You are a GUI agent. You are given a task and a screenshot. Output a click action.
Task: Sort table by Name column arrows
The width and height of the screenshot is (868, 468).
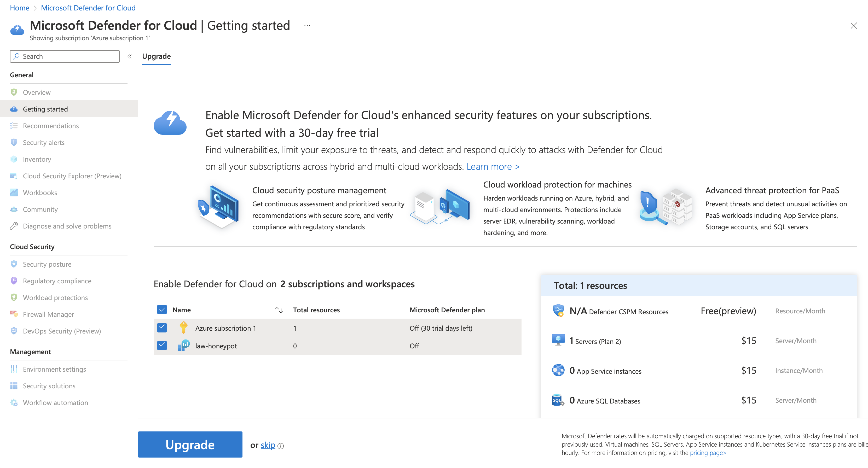tap(279, 310)
